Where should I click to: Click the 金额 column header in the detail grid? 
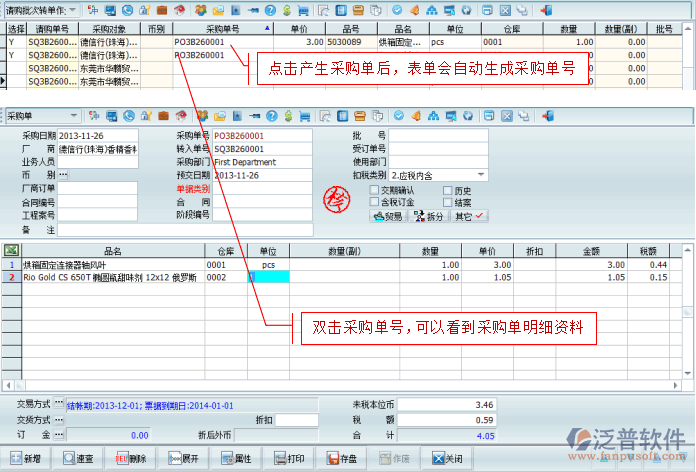[591, 251]
